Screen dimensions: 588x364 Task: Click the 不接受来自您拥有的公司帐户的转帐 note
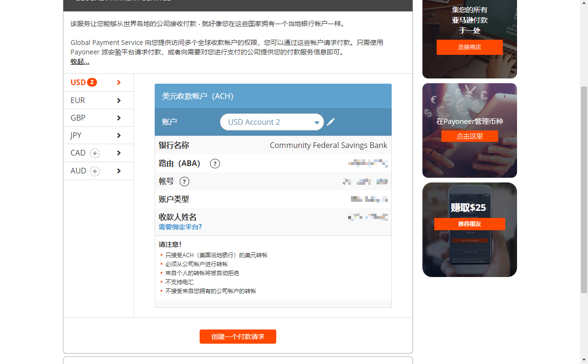(x=211, y=291)
